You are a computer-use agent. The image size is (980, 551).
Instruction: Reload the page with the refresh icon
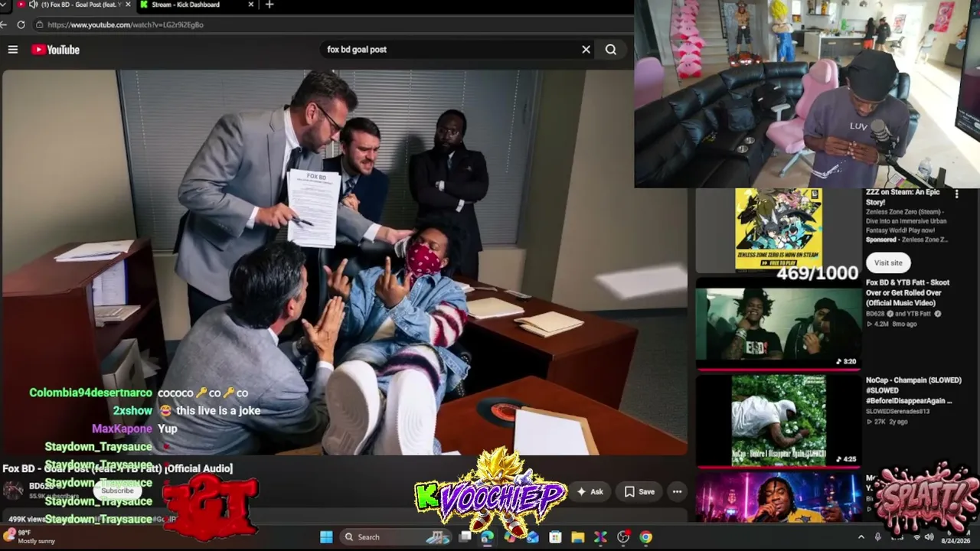(x=21, y=24)
